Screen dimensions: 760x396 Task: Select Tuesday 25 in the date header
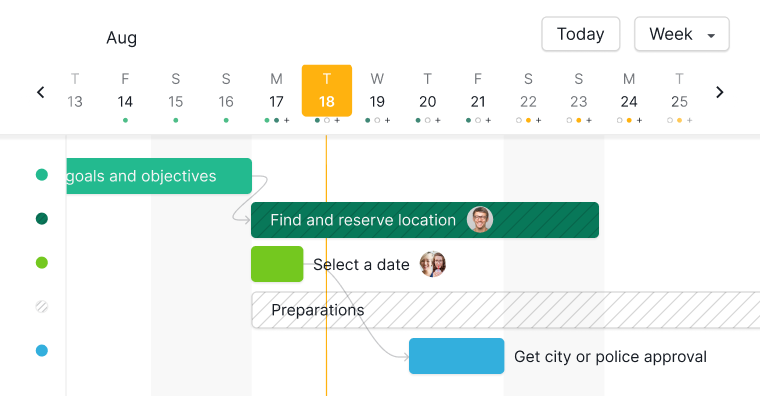click(680, 91)
